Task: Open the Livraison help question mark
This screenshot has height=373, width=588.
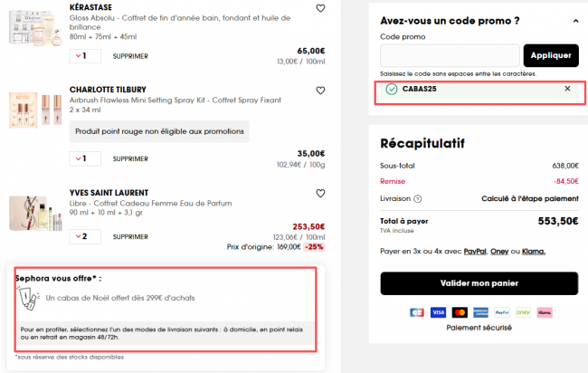Action: coord(418,199)
